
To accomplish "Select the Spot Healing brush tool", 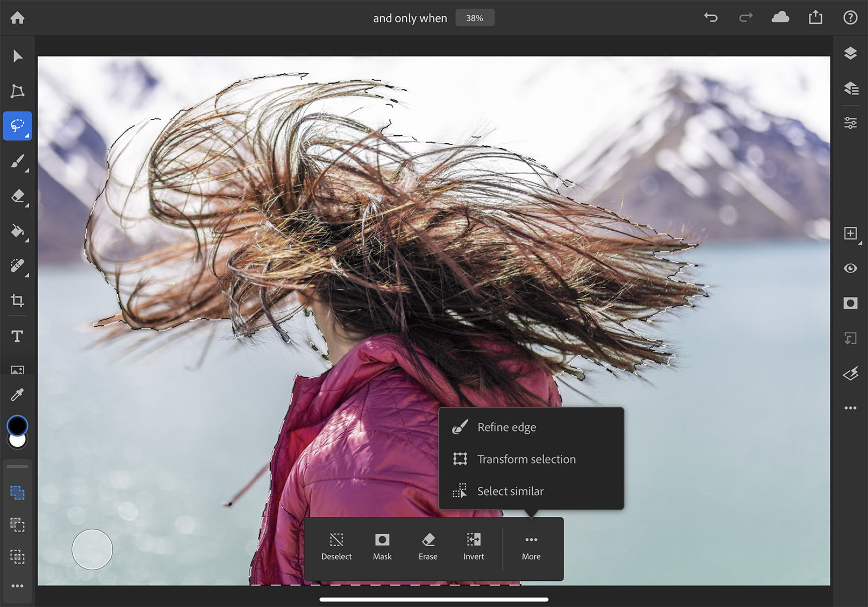I will (17, 266).
